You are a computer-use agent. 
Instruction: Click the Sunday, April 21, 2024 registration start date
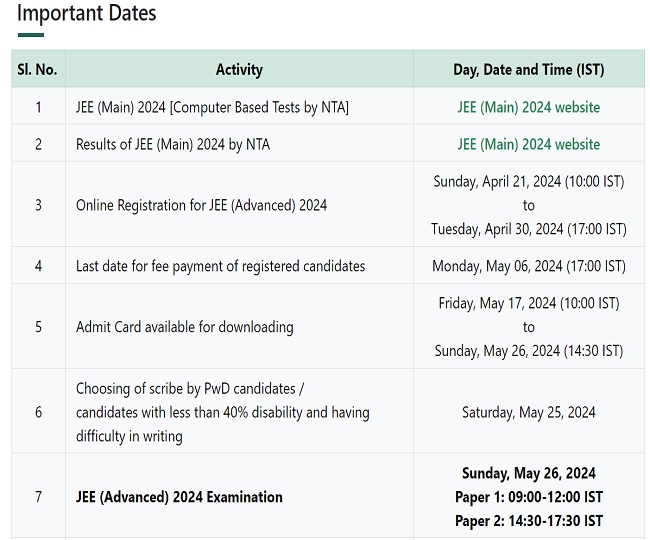click(x=528, y=182)
